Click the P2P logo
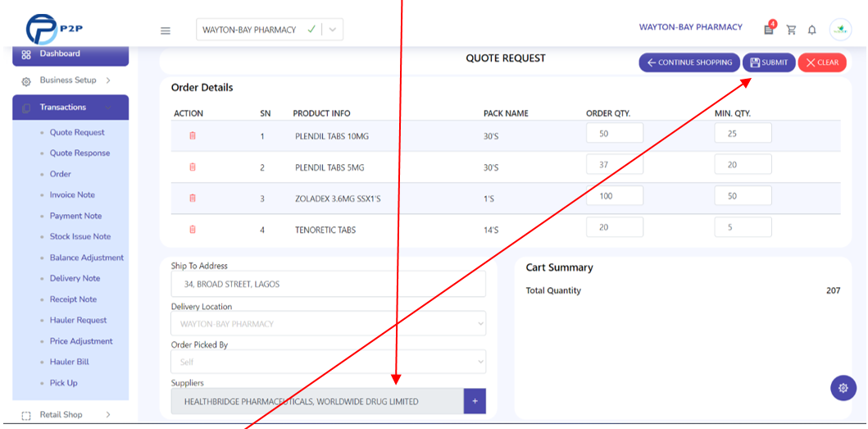The width and height of the screenshot is (868, 429). coord(54,30)
